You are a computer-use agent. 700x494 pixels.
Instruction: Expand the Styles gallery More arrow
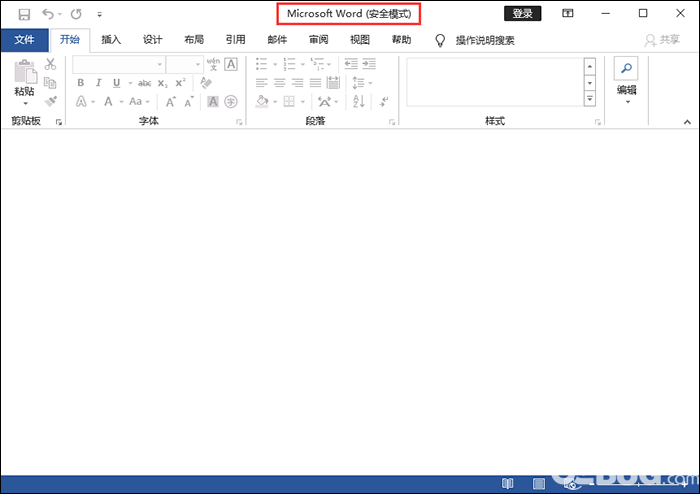pyautogui.click(x=590, y=99)
